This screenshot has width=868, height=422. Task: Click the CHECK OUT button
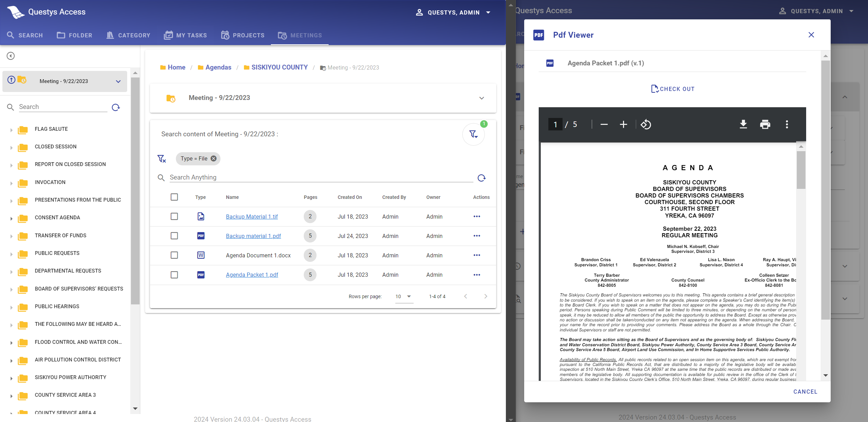tap(672, 89)
